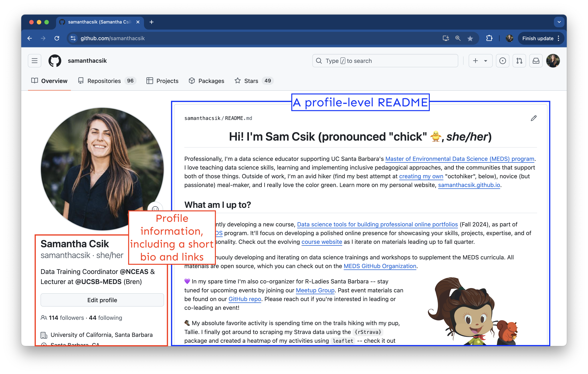Open the notifications inbox icon
Image resolution: width=588 pixels, height=374 pixels.
click(536, 61)
